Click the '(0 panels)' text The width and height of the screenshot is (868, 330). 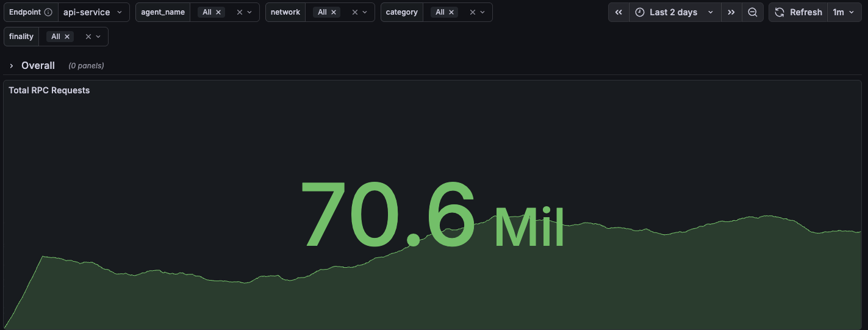pyautogui.click(x=86, y=66)
